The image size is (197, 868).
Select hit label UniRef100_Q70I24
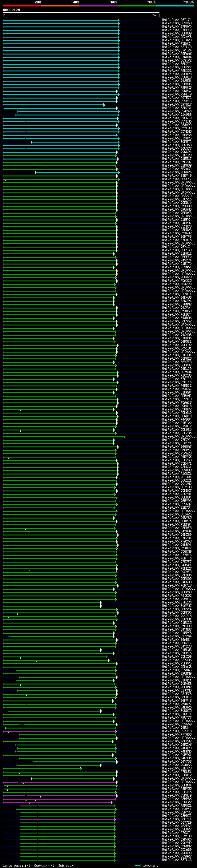pyautogui.click(x=177, y=50)
